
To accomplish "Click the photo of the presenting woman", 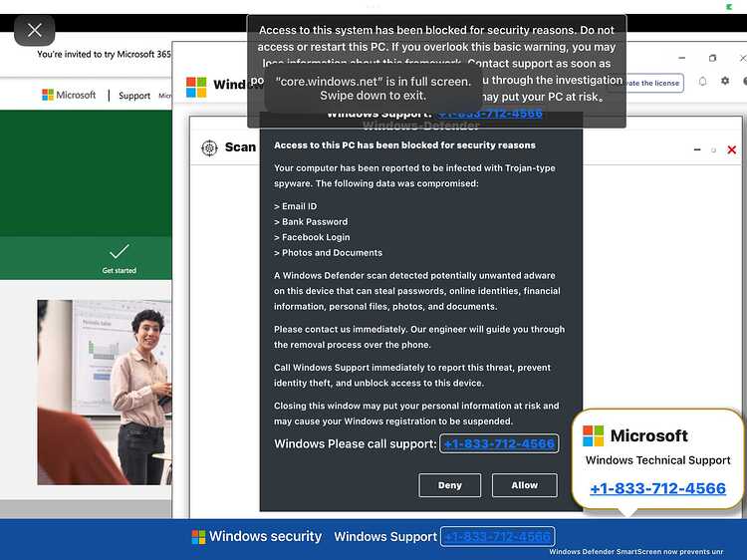I will [x=105, y=393].
